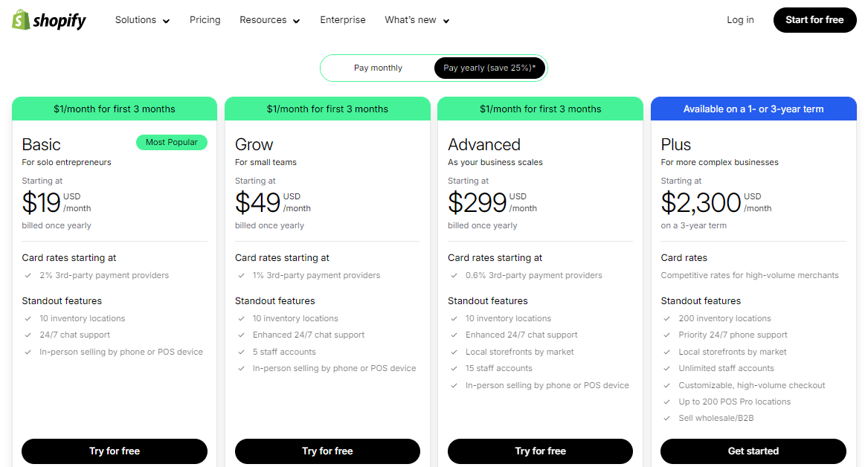Click "Start for free" in the header

pyautogui.click(x=814, y=20)
